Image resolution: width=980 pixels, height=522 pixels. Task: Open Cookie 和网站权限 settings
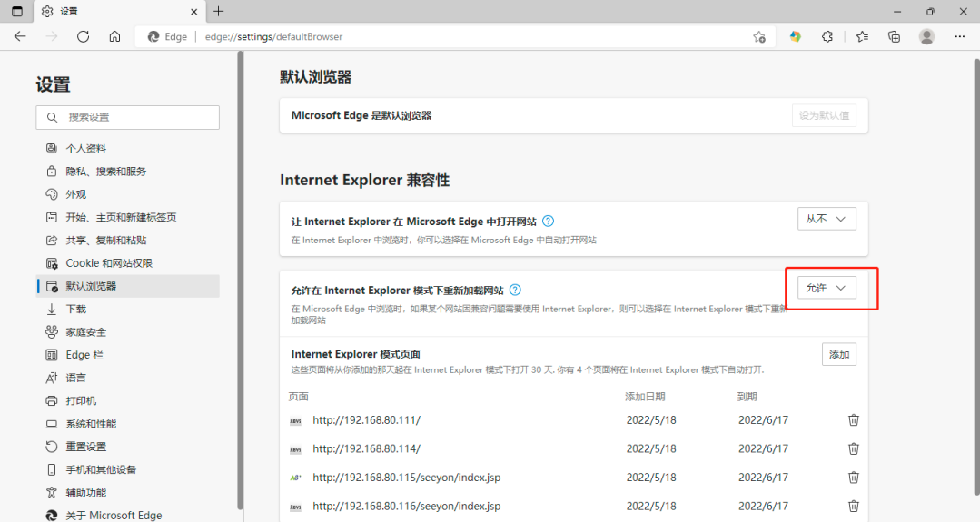click(x=128, y=263)
